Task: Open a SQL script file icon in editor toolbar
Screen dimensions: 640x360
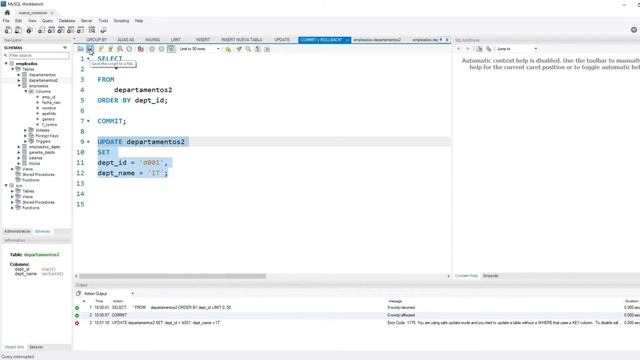Action: point(80,49)
